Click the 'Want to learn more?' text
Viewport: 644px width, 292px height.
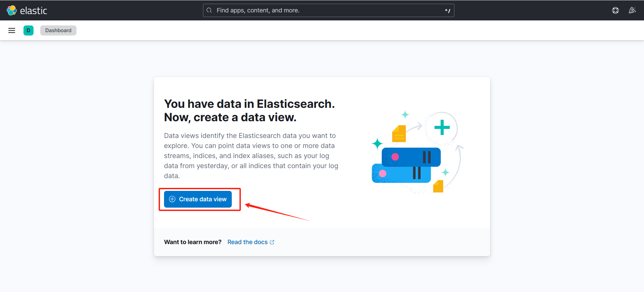tap(193, 242)
